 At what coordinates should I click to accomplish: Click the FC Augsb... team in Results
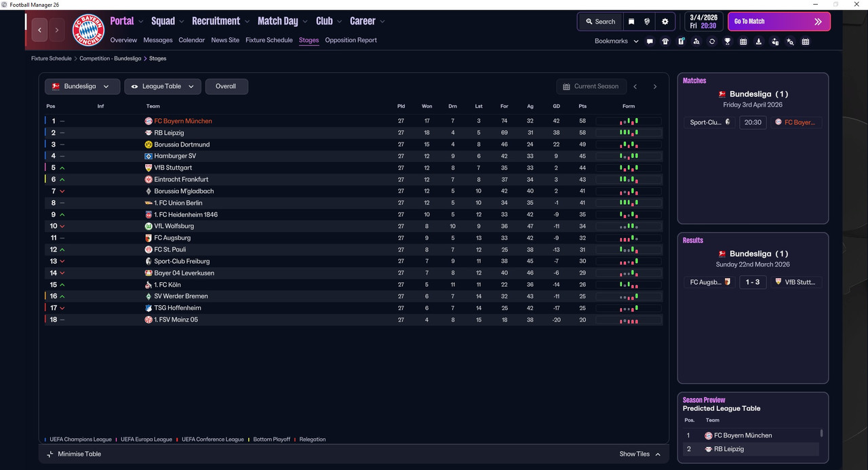pyautogui.click(x=709, y=282)
